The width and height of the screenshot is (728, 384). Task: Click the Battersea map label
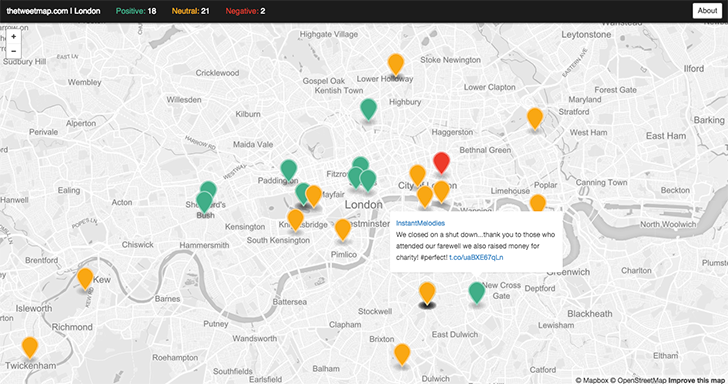click(x=290, y=302)
